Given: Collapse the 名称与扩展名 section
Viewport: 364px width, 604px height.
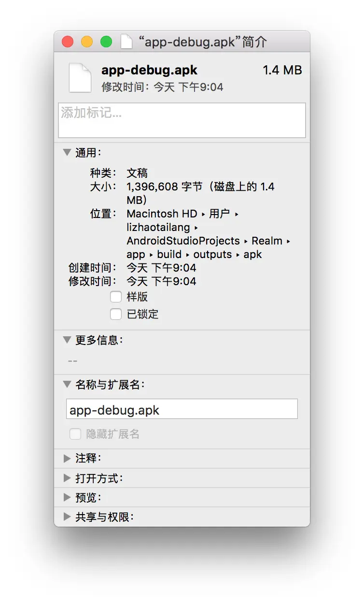Looking at the screenshot, I should 67,384.
